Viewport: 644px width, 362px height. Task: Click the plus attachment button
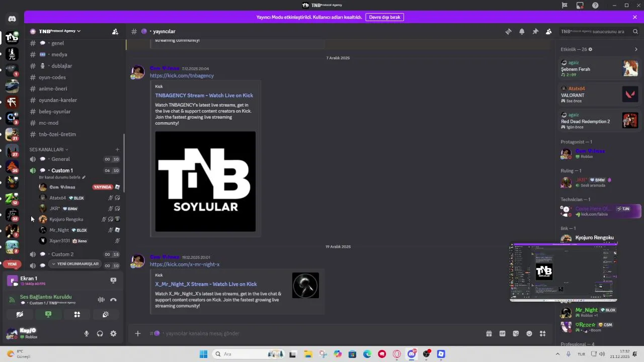pos(137,333)
